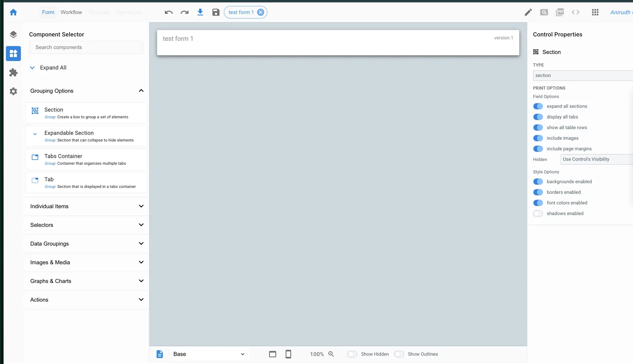
Task: Save the form using the save icon
Action: [x=216, y=12]
